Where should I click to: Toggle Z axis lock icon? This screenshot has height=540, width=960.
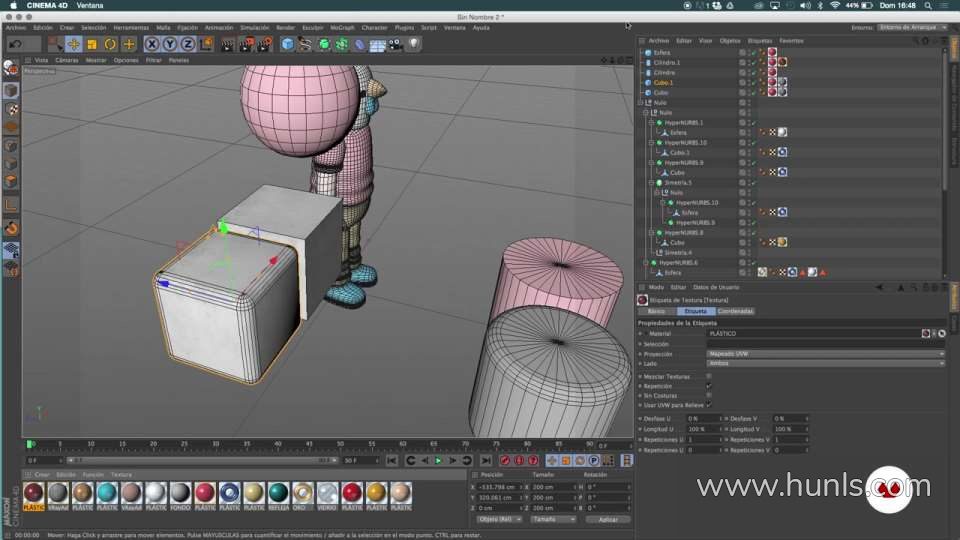click(x=188, y=44)
